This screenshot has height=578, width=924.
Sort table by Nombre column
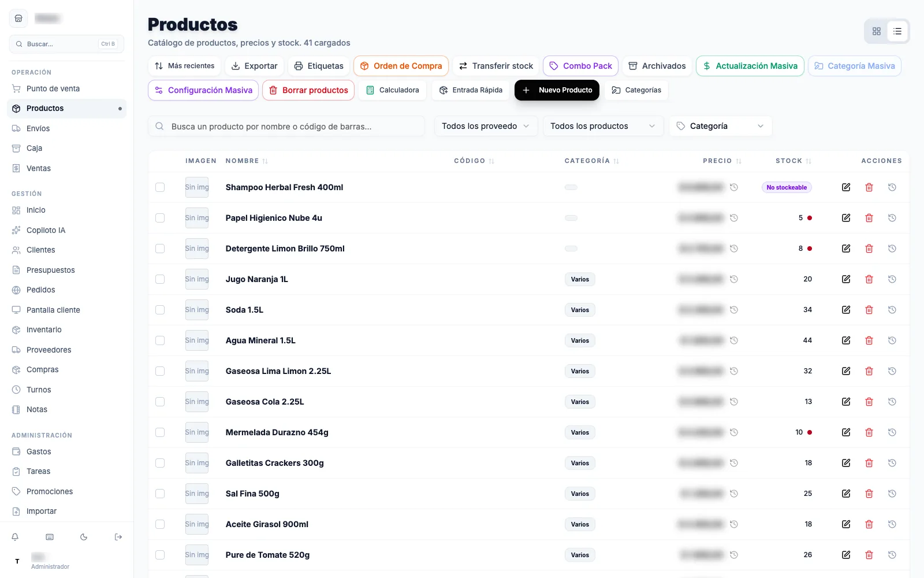click(247, 161)
